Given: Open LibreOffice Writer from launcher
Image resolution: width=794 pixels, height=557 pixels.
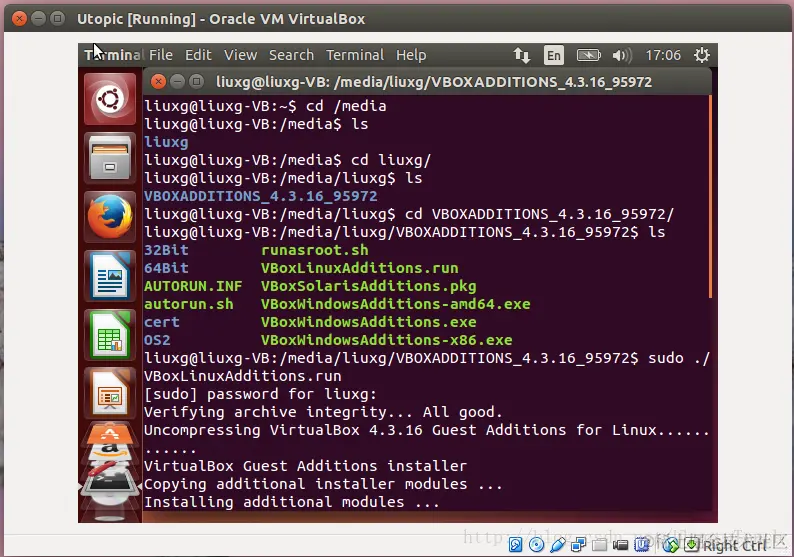Looking at the screenshot, I should [110, 275].
